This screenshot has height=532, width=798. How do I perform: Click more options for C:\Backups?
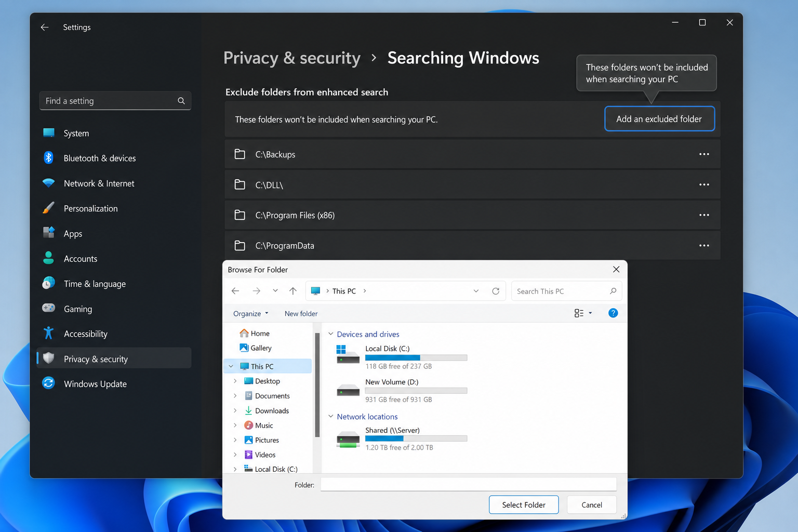[x=704, y=154]
